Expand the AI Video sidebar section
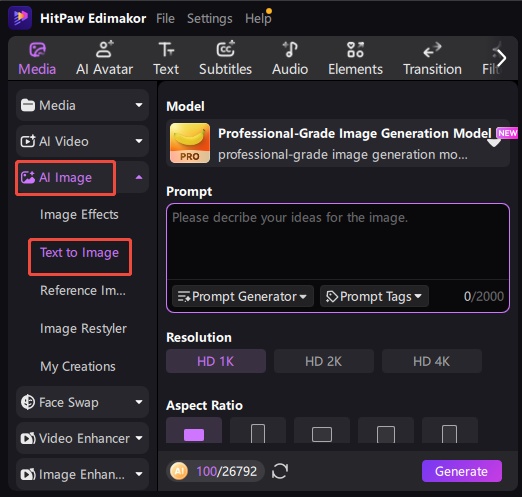 click(82, 141)
